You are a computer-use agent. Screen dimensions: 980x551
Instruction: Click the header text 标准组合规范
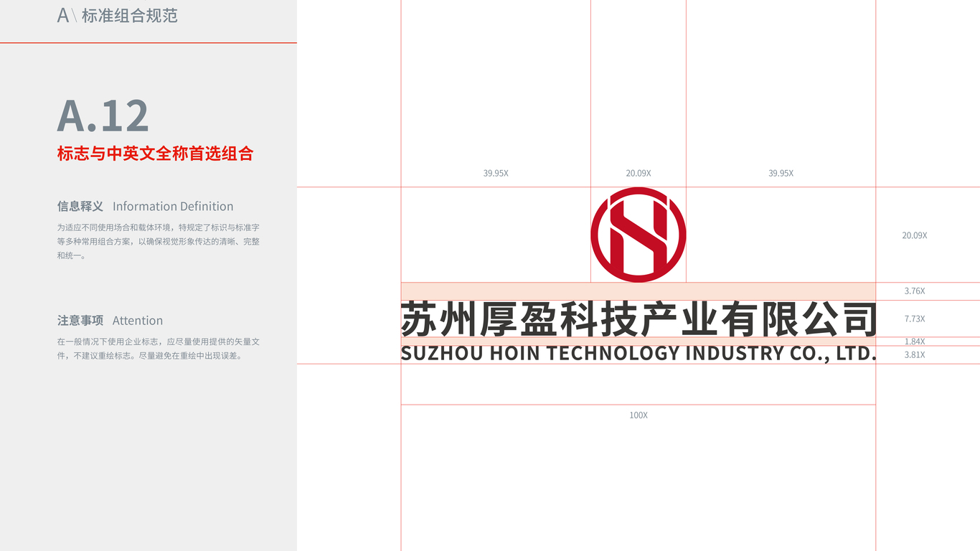point(129,16)
